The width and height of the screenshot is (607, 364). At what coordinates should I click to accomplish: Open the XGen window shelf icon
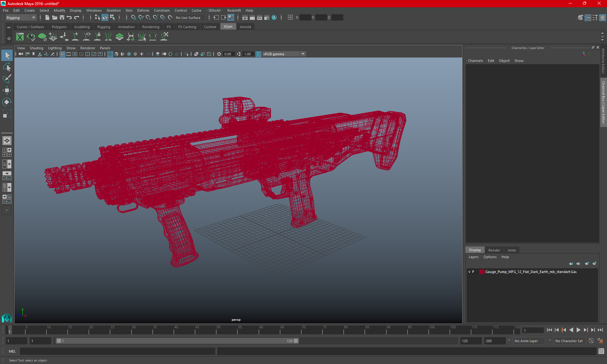[x=20, y=37]
